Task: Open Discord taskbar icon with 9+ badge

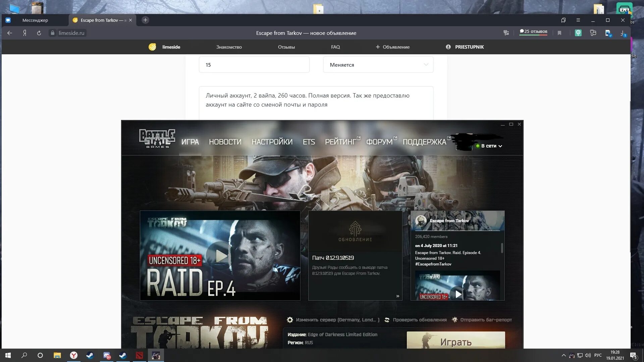Action: click(x=107, y=355)
